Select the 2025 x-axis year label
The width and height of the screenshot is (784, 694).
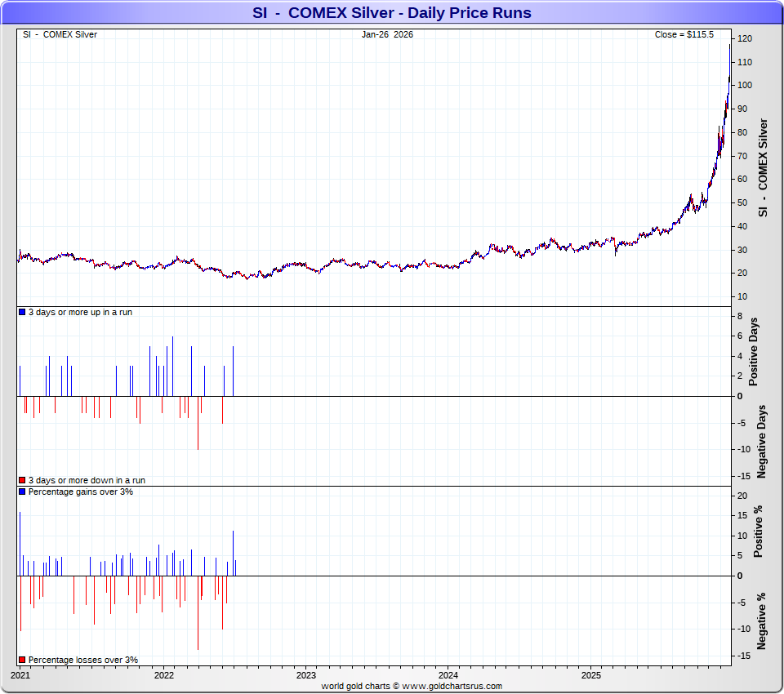591,675
